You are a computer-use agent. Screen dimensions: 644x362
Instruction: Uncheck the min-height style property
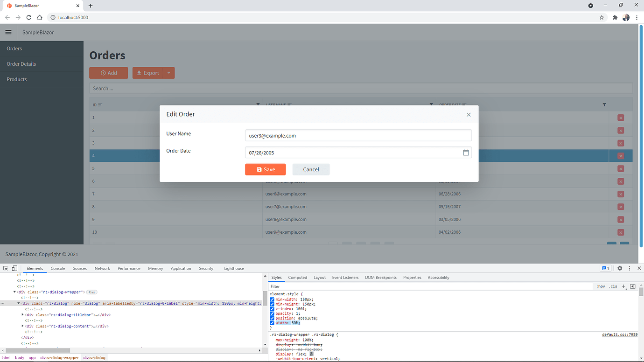[x=272, y=304]
